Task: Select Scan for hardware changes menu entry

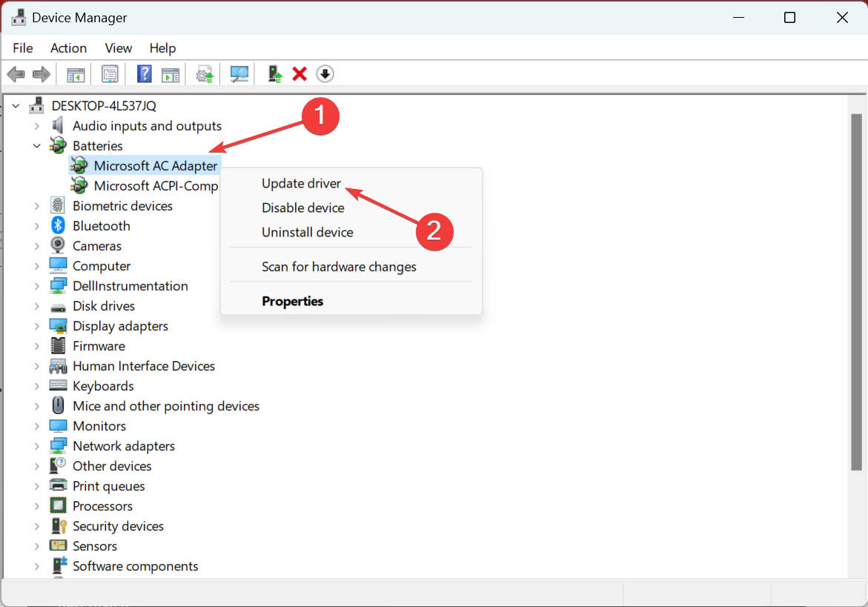Action: click(x=339, y=267)
